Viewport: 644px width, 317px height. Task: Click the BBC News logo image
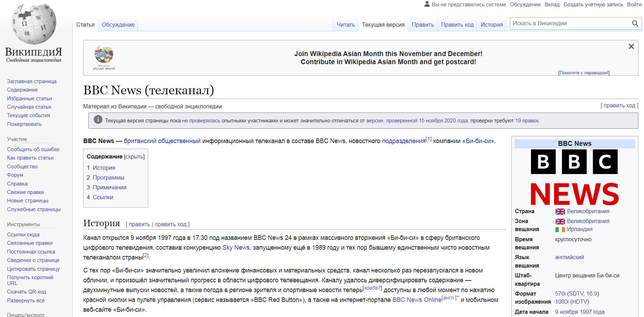(575, 177)
